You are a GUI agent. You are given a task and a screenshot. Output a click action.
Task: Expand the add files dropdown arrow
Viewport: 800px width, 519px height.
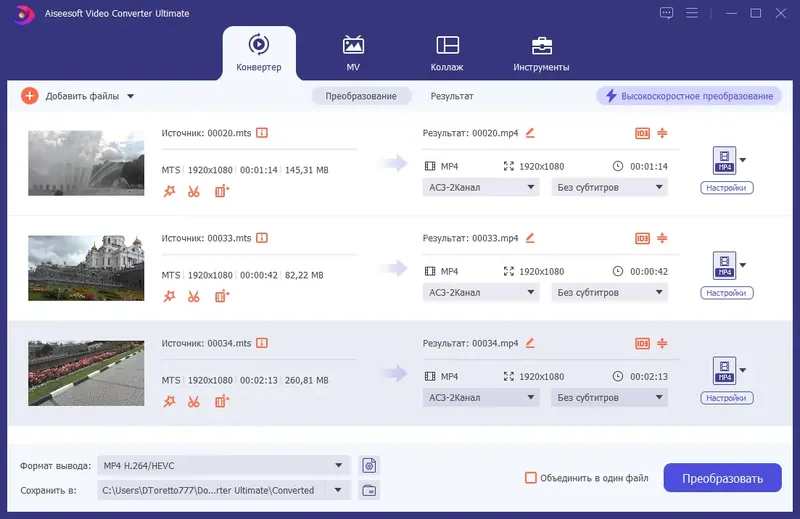(x=131, y=96)
